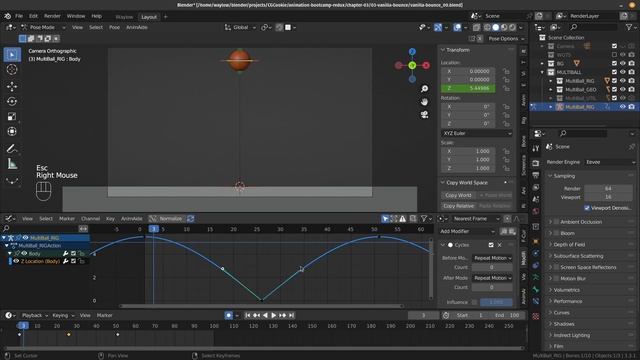
Task: Lock the Z location value
Action: point(506,88)
